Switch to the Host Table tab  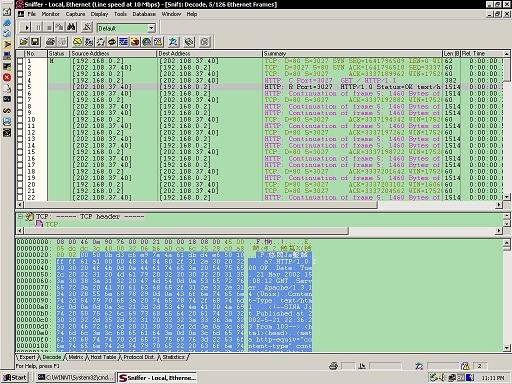point(103,357)
